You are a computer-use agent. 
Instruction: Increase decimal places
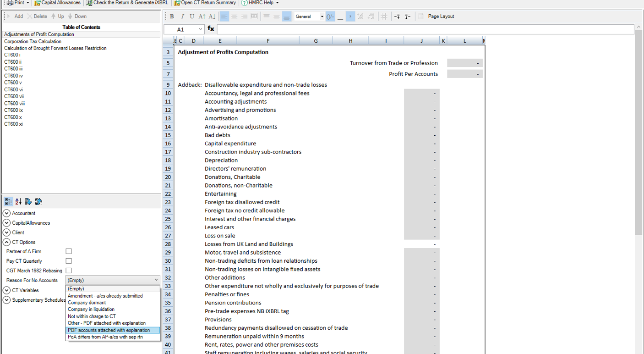(360, 17)
